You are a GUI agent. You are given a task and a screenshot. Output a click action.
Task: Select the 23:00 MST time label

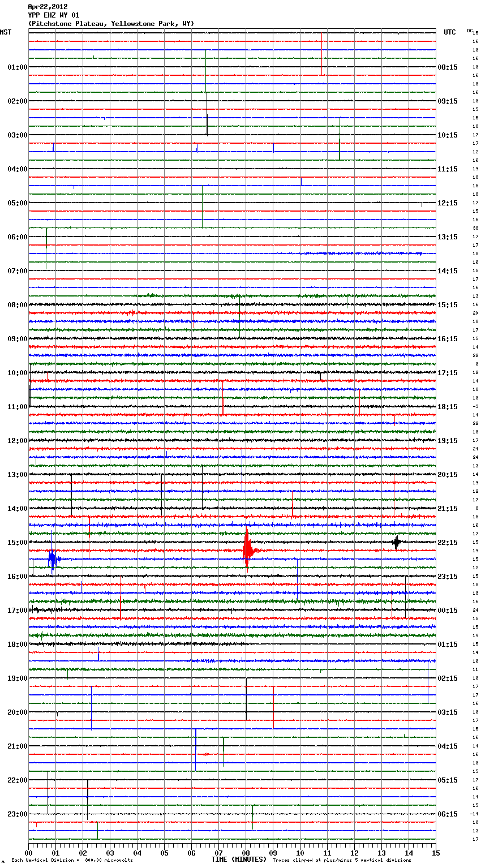(x=17, y=814)
